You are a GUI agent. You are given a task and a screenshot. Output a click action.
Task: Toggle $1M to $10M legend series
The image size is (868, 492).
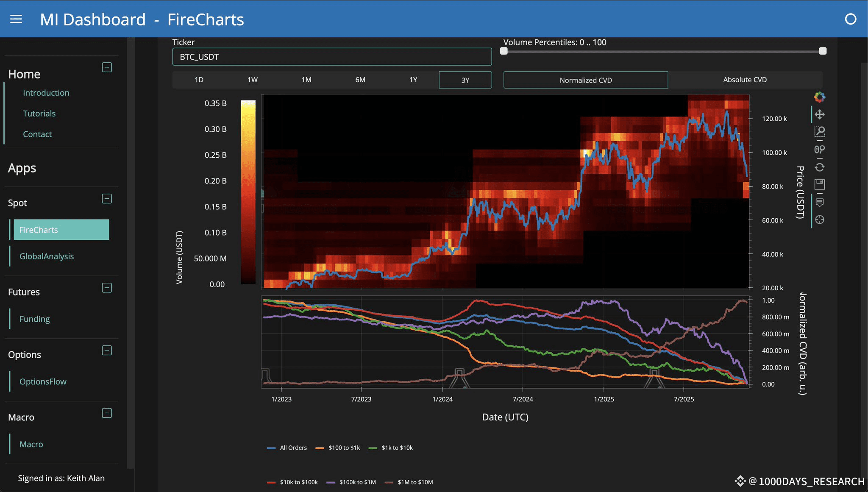point(409,482)
